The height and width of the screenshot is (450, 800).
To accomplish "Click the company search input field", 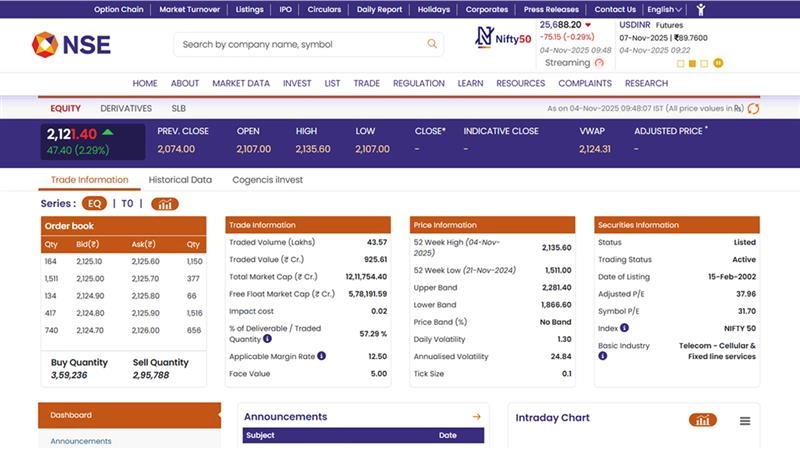I will click(x=300, y=44).
